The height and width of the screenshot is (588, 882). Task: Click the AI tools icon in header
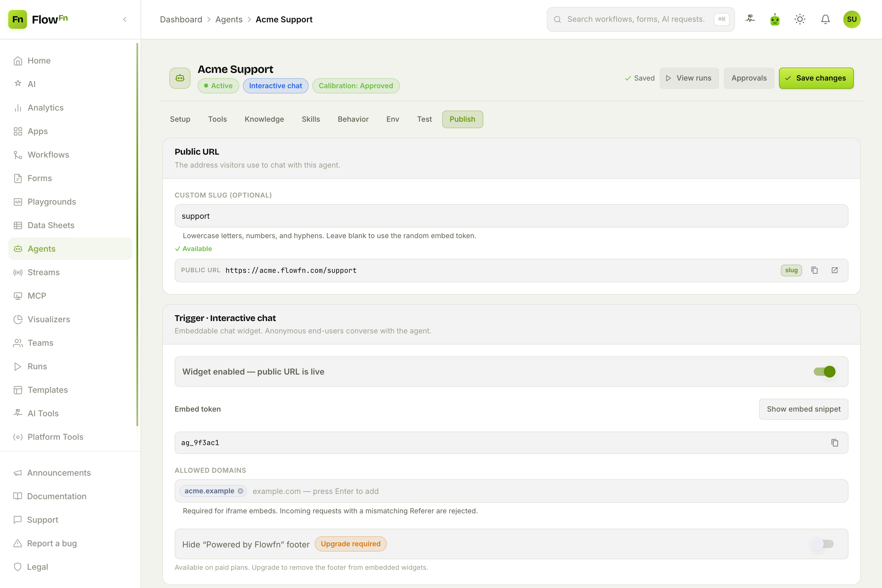[x=750, y=19]
